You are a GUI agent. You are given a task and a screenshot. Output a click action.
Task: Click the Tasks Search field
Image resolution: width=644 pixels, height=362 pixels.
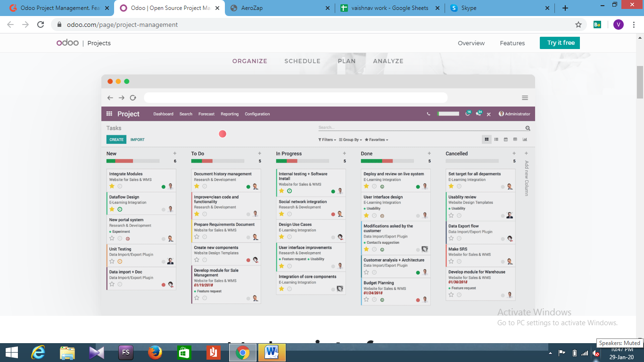click(421, 128)
